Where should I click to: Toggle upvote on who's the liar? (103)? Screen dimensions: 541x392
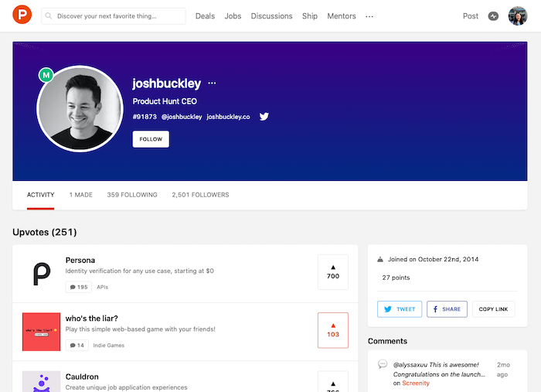tap(333, 330)
